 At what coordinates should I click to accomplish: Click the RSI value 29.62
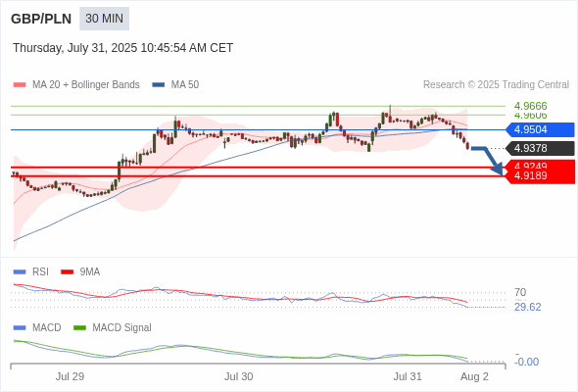click(527, 307)
